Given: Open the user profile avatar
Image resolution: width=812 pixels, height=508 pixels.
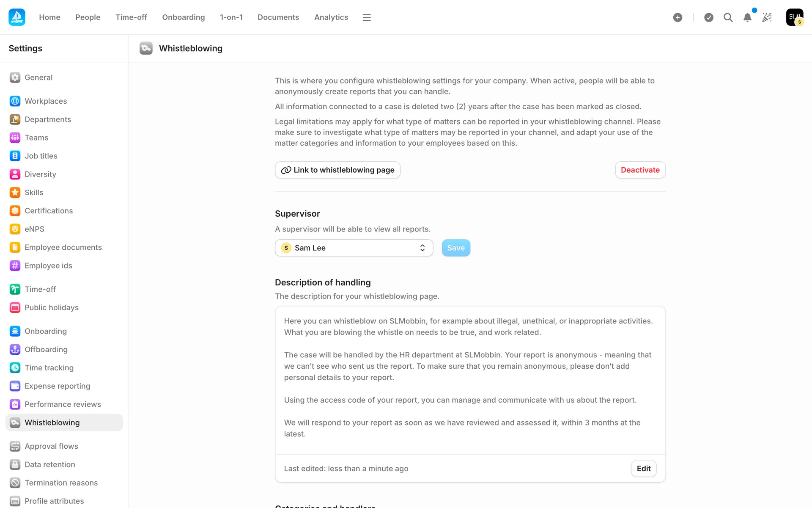Looking at the screenshot, I should (794, 17).
